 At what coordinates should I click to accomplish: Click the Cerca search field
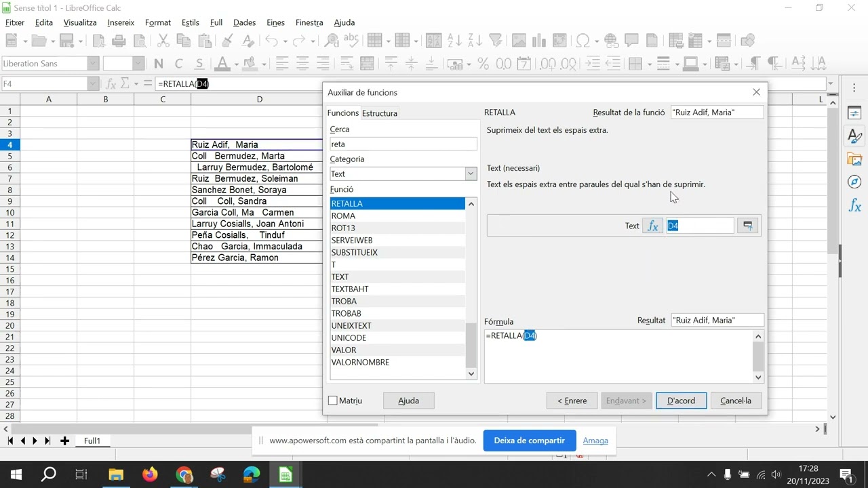pos(403,144)
